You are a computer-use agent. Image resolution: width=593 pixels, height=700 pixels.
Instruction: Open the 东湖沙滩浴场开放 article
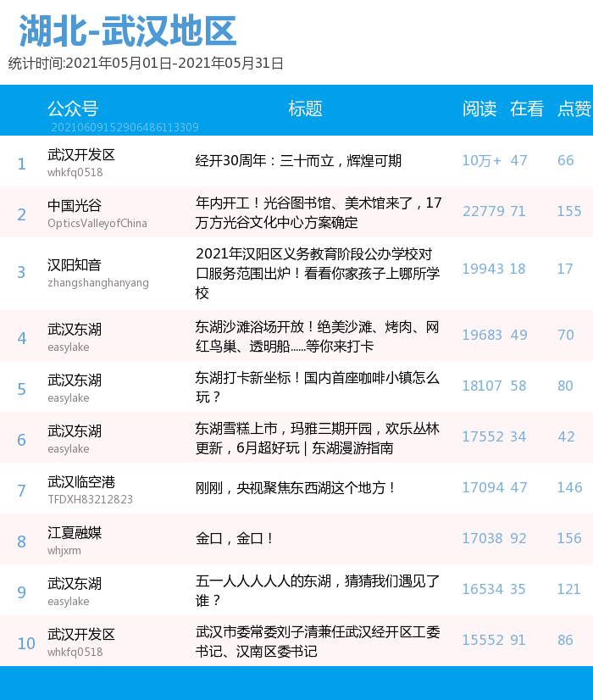[317, 336]
